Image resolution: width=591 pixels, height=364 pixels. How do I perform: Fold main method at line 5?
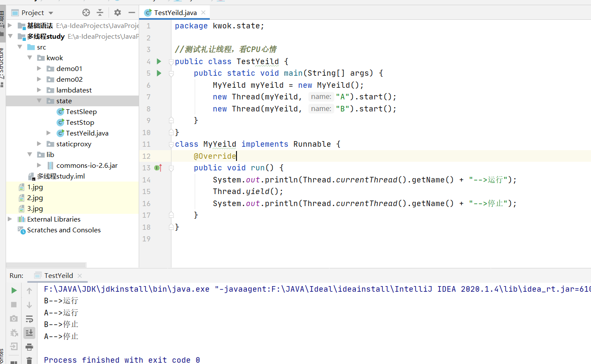[171, 73]
